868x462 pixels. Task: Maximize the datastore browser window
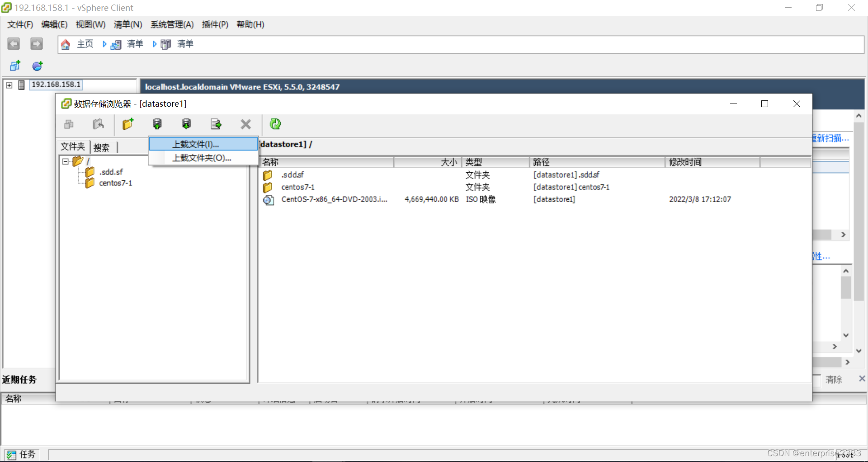pyautogui.click(x=765, y=104)
